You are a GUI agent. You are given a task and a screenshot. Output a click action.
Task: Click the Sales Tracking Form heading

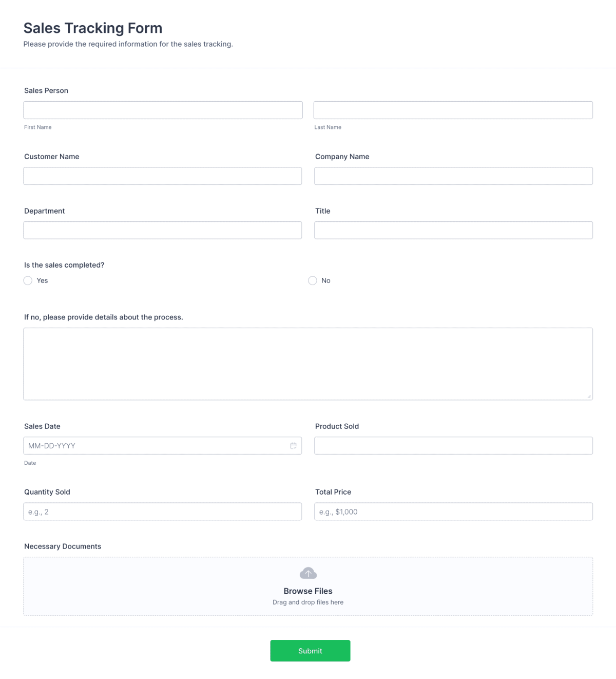(93, 28)
